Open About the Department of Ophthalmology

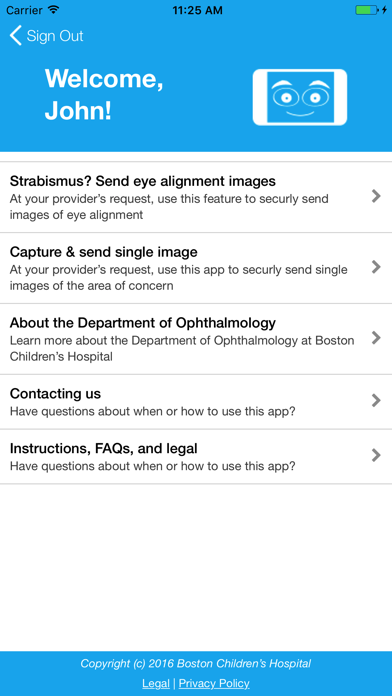click(196, 339)
